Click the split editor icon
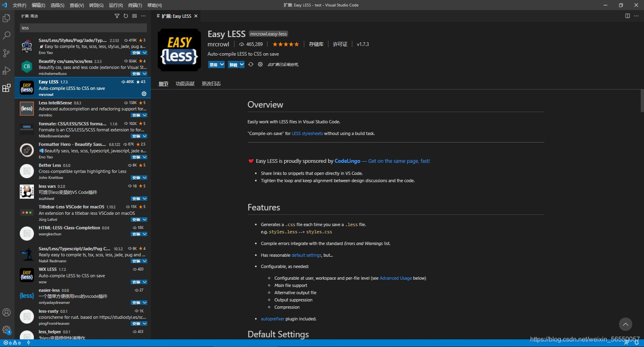The image size is (644, 347). pyautogui.click(x=627, y=16)
